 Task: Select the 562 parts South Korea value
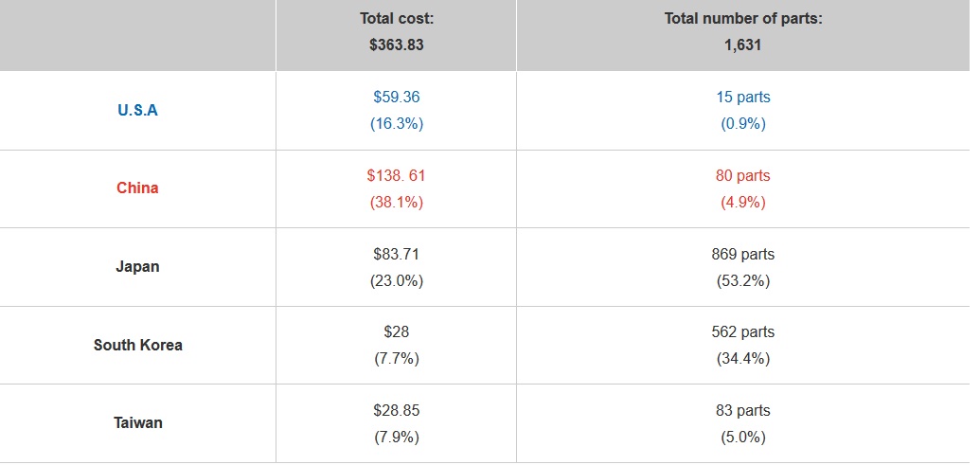[x=742, y=331]
